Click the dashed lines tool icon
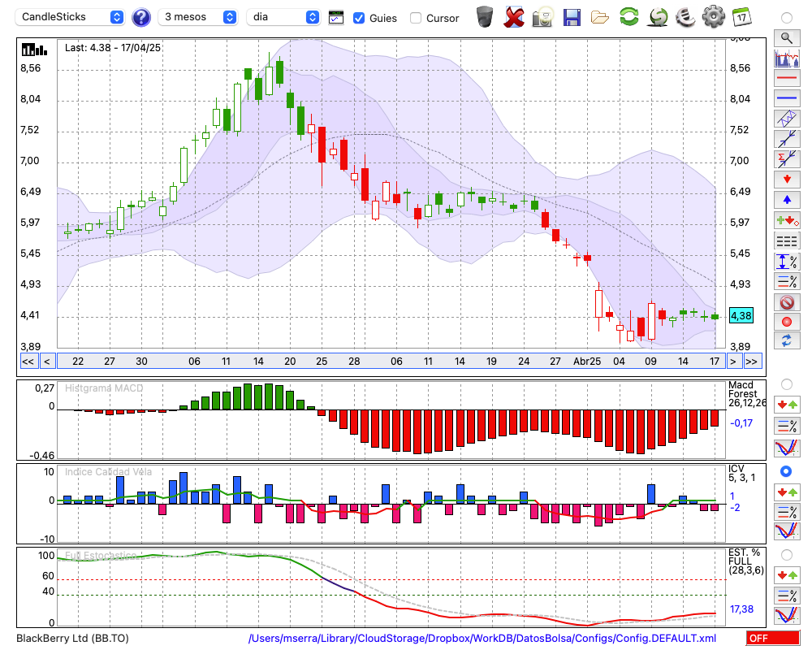812x650 pixels. click(787, 240)
